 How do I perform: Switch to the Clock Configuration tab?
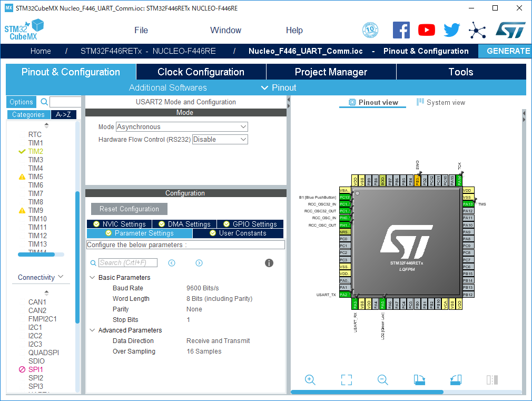click(x=201, y=72)
